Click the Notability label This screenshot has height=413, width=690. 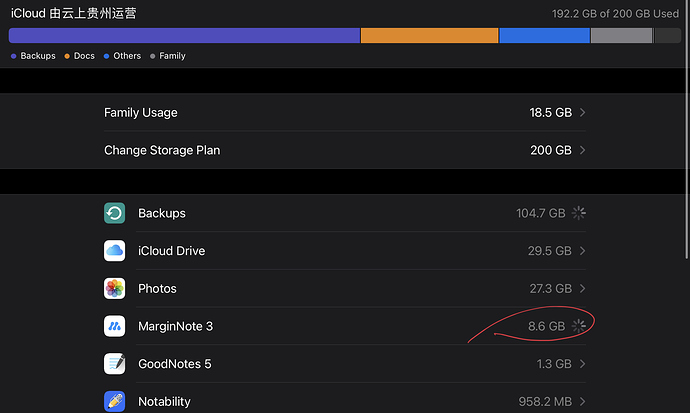pos(165,402)
